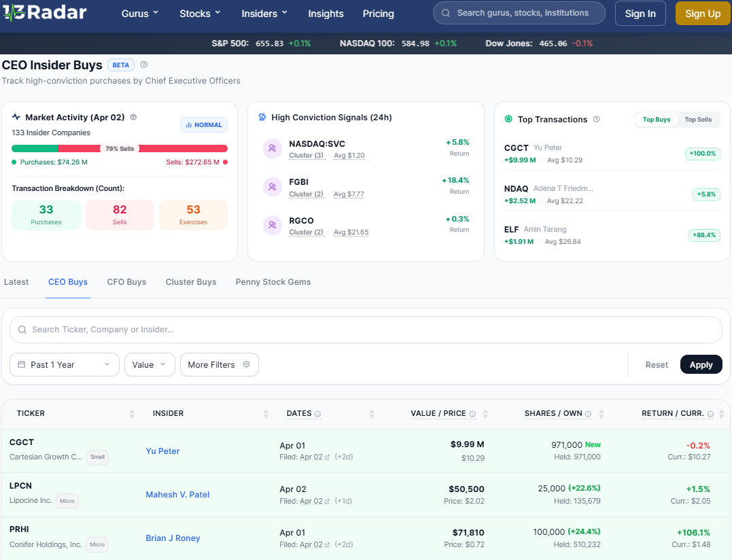This screenshot has width=732, height=560.
Task: Open insider Brian J Roney link
Action: point(173,538)
